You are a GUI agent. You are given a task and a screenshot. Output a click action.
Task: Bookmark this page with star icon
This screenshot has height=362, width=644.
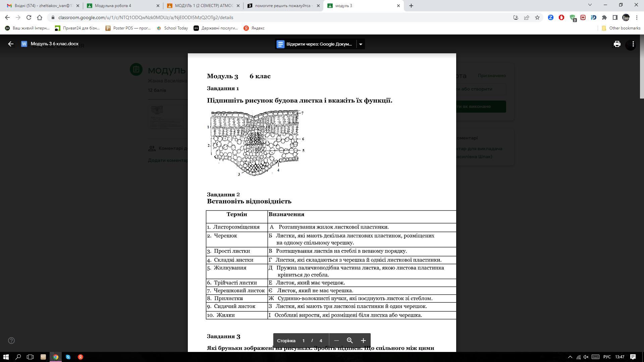[537, 17]
